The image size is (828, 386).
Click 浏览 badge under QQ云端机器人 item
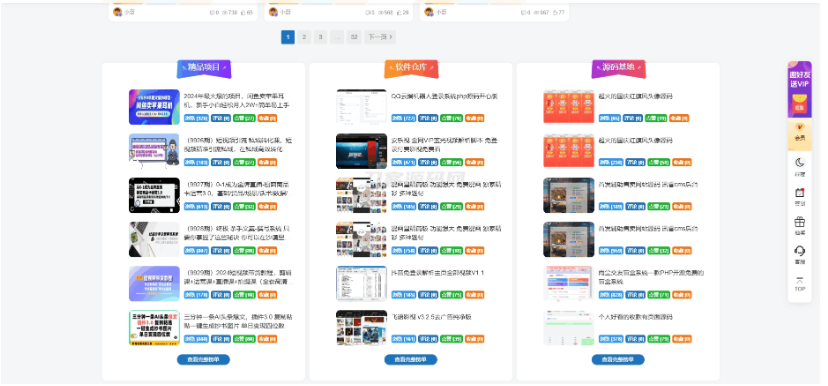403,118
